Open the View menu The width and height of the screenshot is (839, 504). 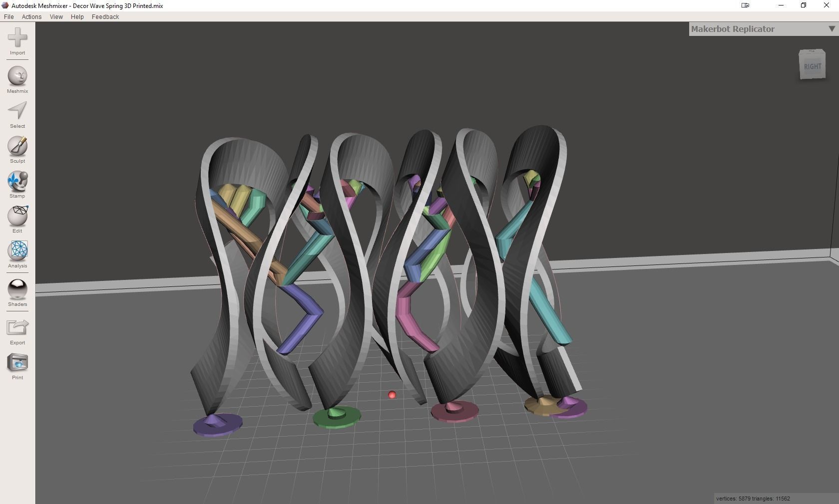[56, 16]
